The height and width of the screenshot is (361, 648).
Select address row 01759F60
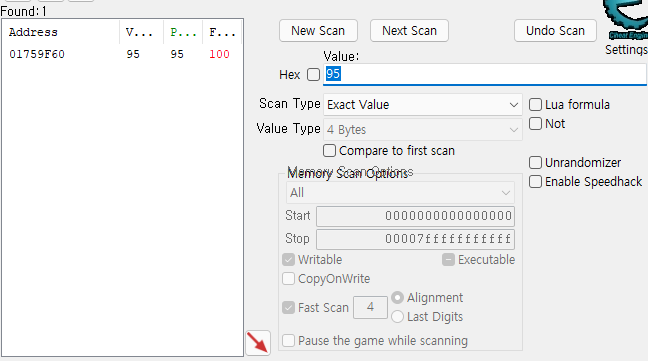(122, 54)
